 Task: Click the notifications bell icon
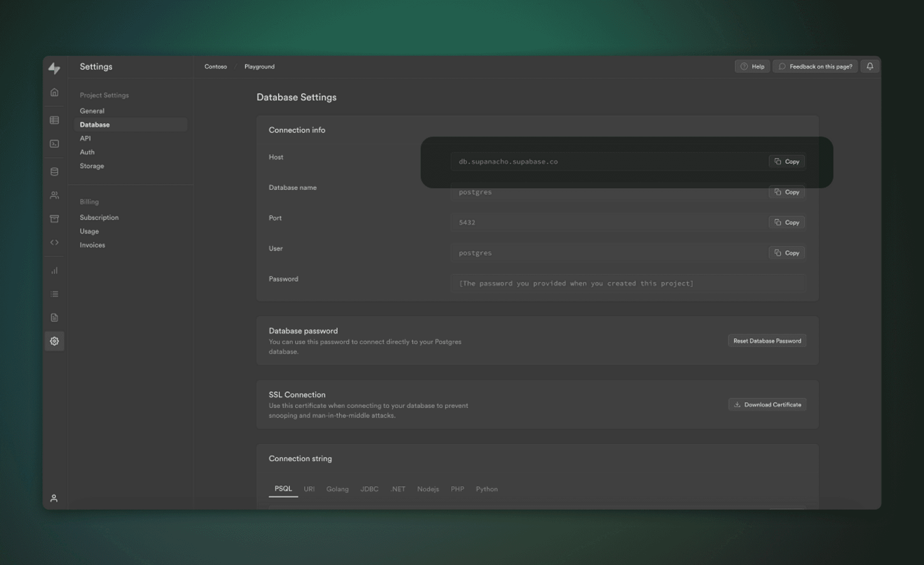tap(869, 67)
